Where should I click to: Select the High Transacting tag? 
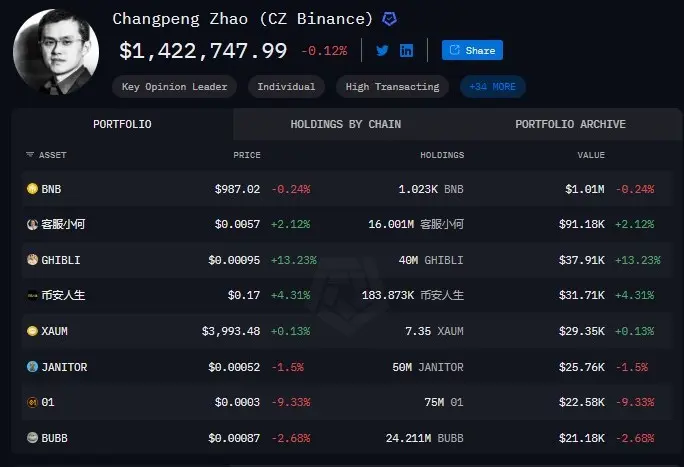click(392, 87)
